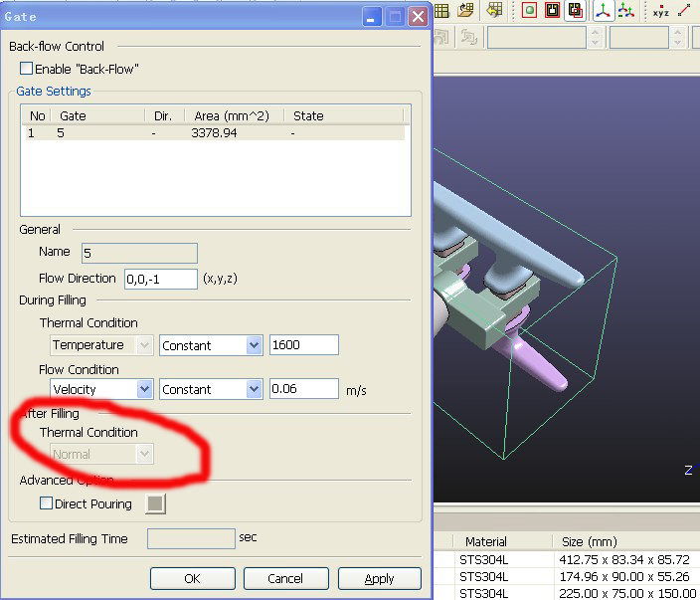Viewport: 700px width, 600px height.
Task: Click the Estimated Filling Time field
Action: point(191,538)
